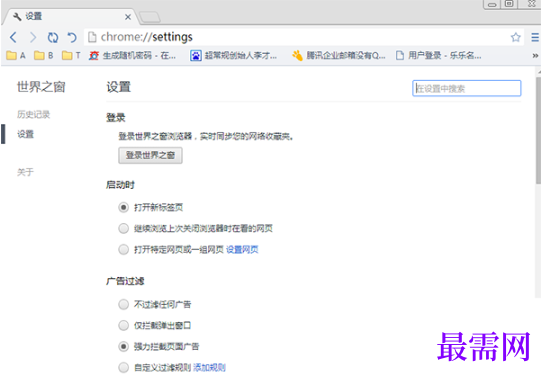549x378 pixels.
Task: Open the 用户登录 - 乐乐名 bookmark
Action: click(x=438, y=55)
